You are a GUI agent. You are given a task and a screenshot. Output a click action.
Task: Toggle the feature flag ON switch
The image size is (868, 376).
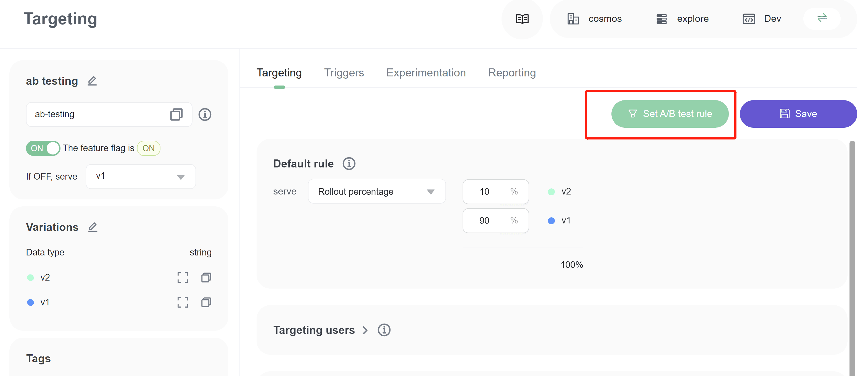tap(43, 148)
